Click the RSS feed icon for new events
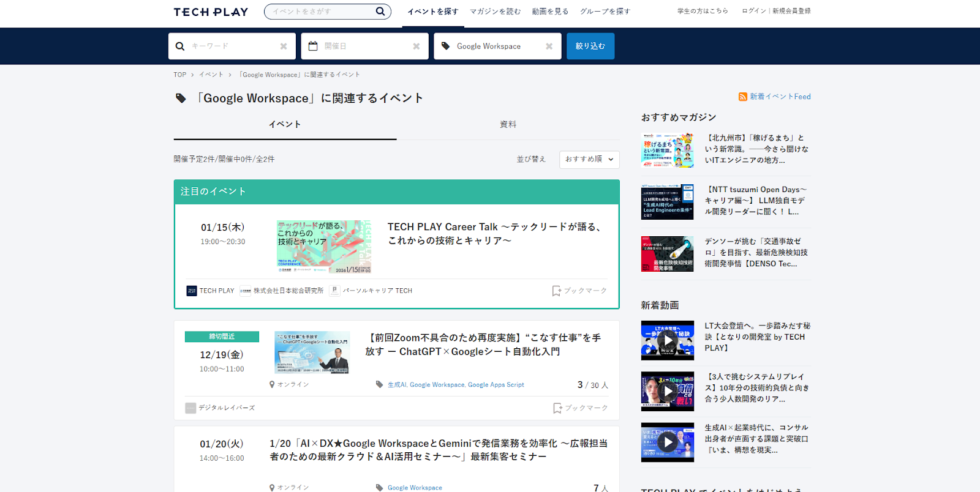This screenshot has width=980, height=492. tap(742, 97)
